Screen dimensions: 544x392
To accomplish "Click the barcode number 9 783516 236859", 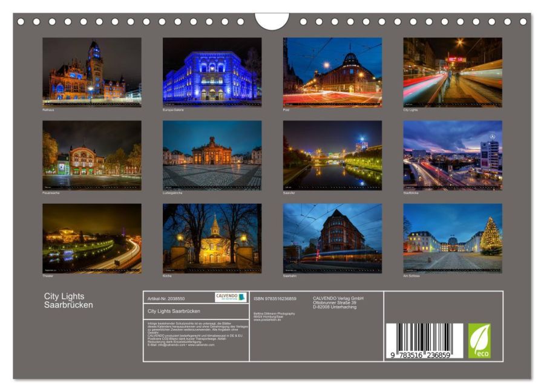I will point(420,355).
